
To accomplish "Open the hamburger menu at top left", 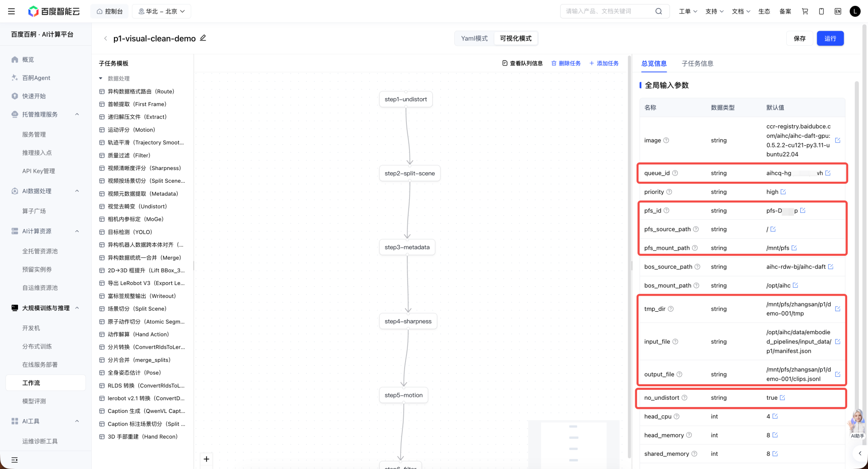I will click(11, 11).
